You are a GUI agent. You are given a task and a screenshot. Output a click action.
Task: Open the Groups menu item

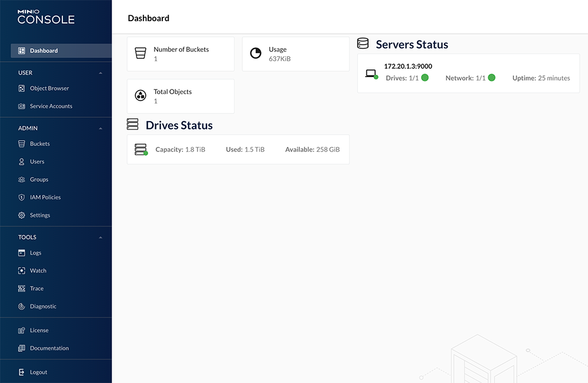[39, 179]
